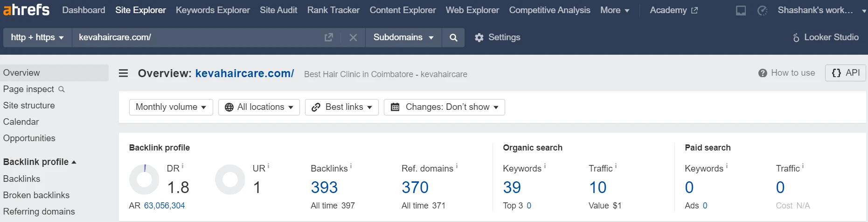This screenshot has height=222, width=868.
Task: Open Shashank's workspace account menu
Action: 822,10
